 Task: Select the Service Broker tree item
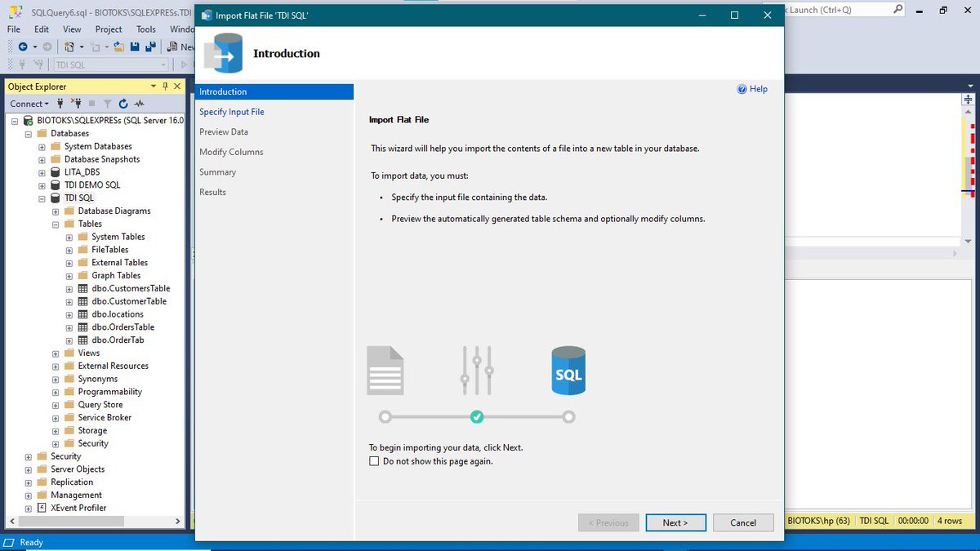tap(105, 418)
